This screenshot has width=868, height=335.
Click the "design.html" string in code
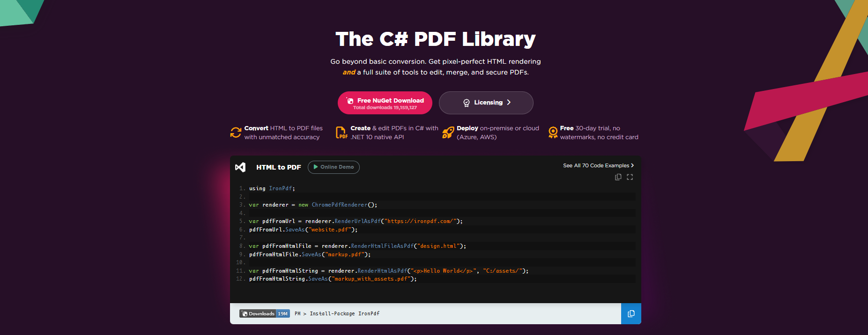438,246
